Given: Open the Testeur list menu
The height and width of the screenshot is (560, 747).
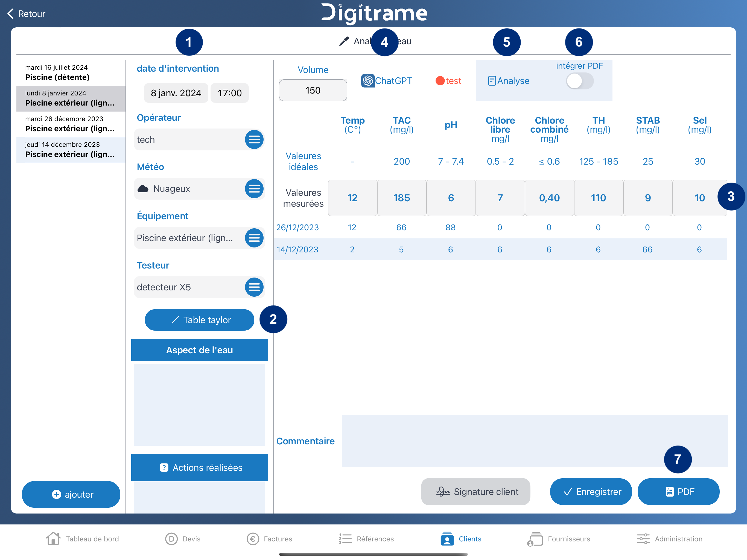Looking at the screenshot, I should pos(254,287).
